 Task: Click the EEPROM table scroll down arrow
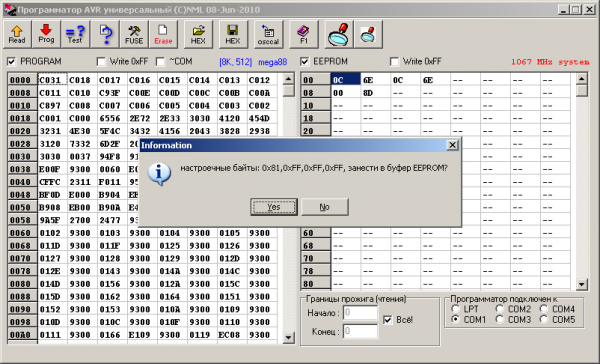(582, 284)
